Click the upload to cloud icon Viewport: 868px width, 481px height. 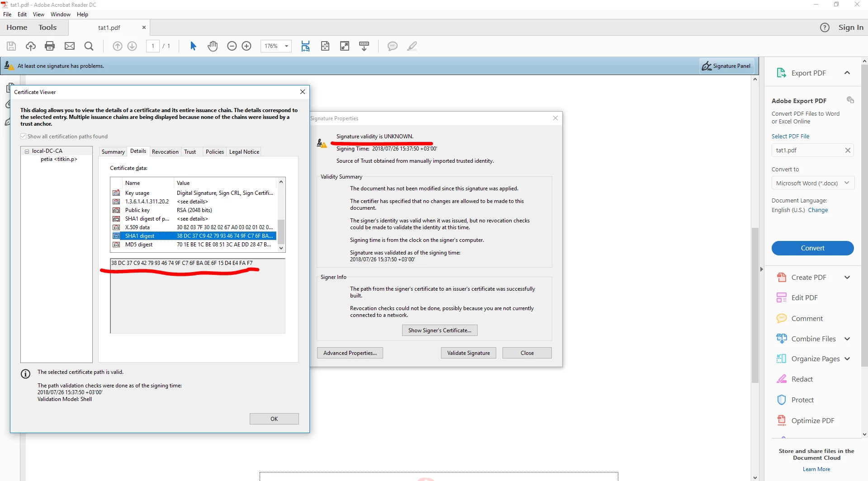click(x=30, y=46)
